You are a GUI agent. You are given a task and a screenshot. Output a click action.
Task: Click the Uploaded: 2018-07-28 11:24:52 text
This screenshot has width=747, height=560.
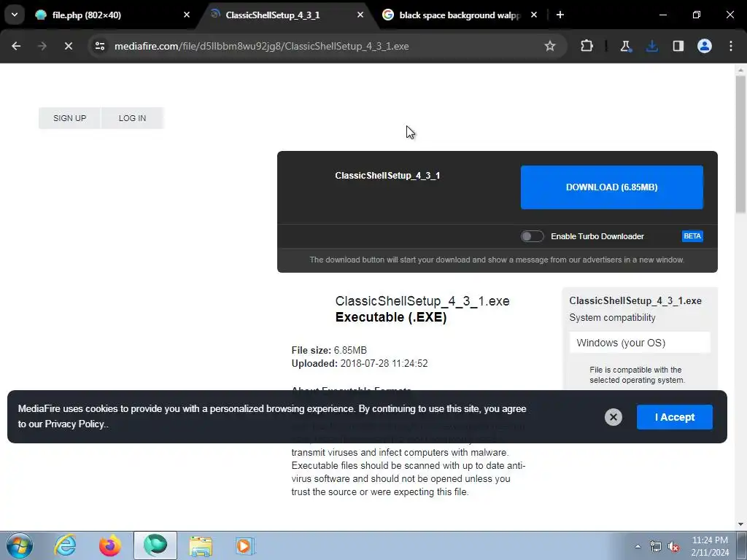pyautogui.click(x=360, y=364)
